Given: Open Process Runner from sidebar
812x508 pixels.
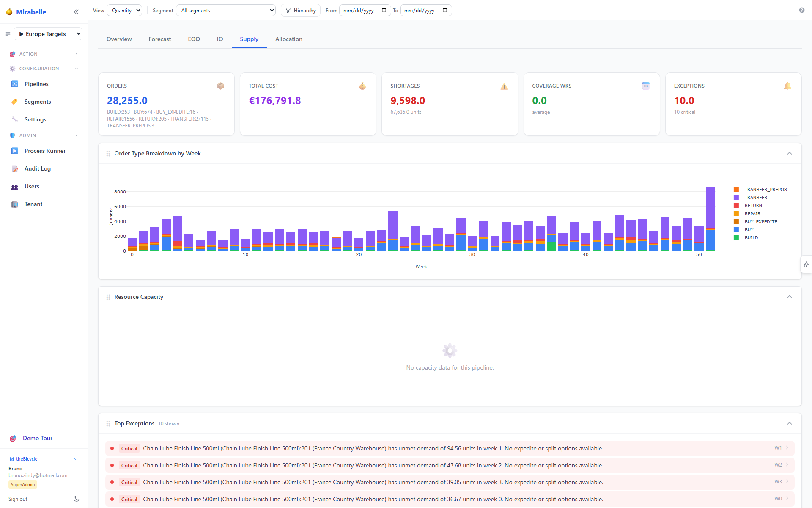Looking at the screenshot, I should tap(45, 151).
